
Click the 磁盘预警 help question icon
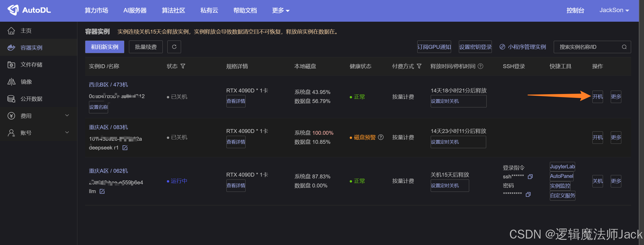click(381, 137)
